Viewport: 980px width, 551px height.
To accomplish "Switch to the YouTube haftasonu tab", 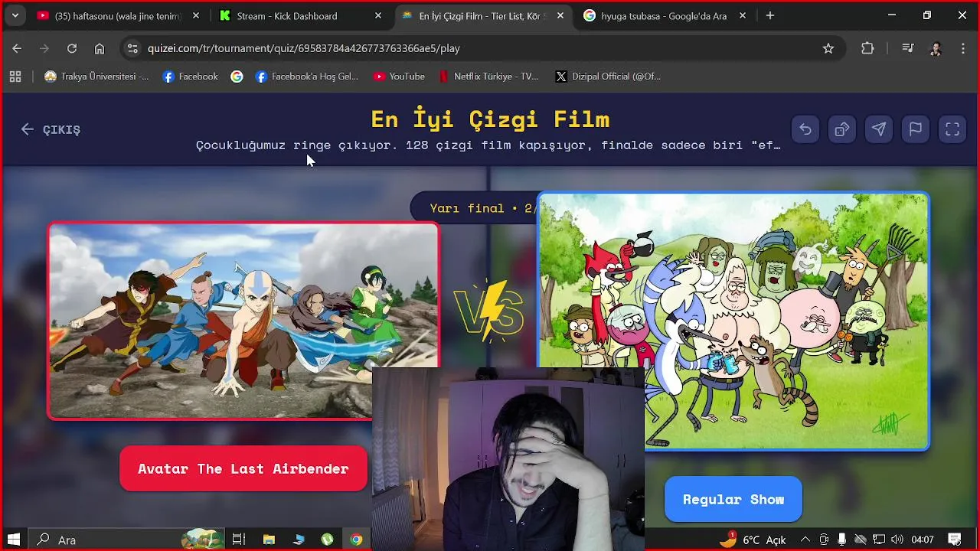I will pos(118,15).
